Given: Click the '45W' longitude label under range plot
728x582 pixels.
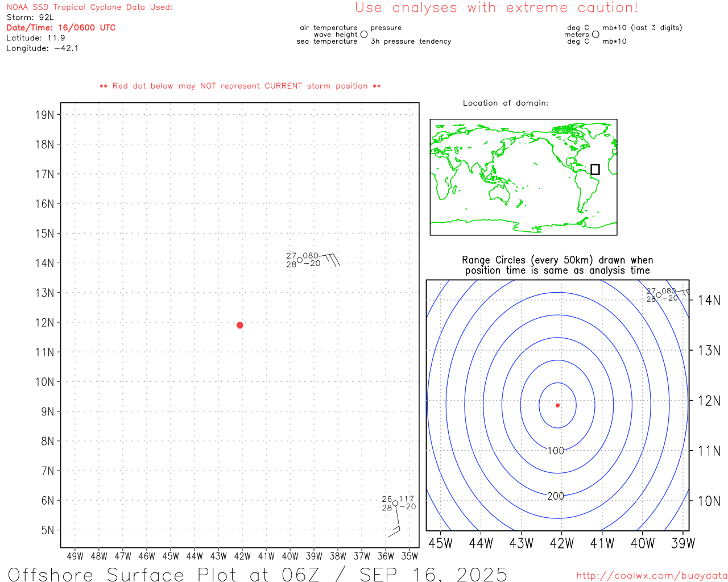Looking at the screenshot, I should point(441,543).
